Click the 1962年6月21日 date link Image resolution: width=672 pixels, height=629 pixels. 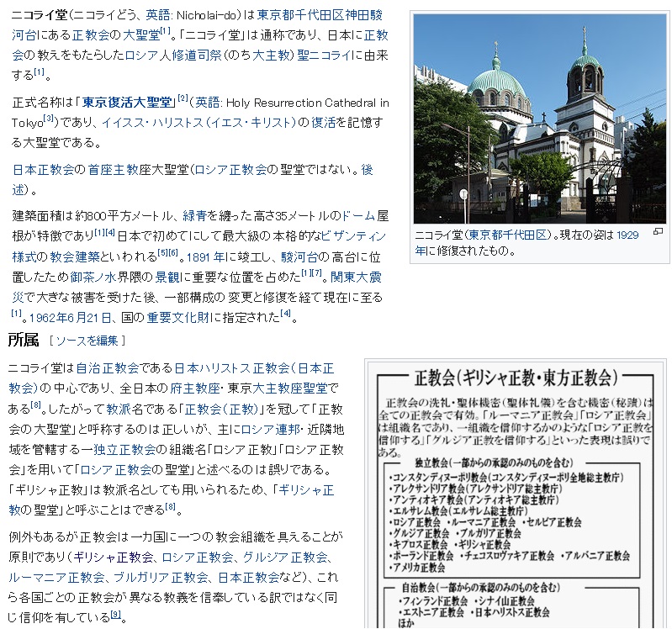pyautogui.click(x=71, y=318)
